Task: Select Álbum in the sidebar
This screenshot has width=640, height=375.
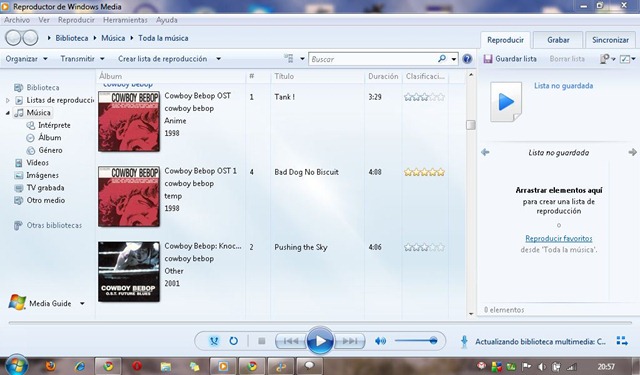Action: point(44,138)
